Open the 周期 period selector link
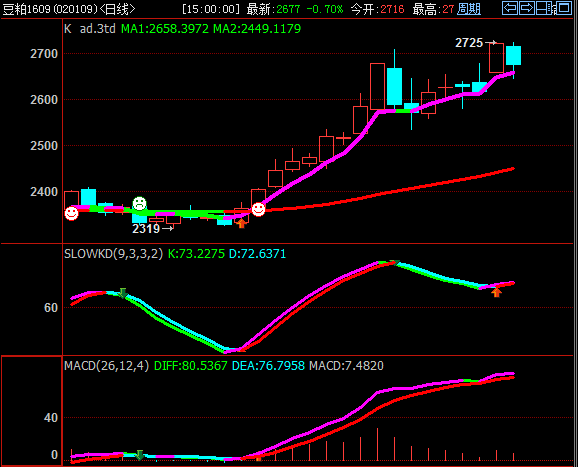578x467 pixels. (469, 9)
